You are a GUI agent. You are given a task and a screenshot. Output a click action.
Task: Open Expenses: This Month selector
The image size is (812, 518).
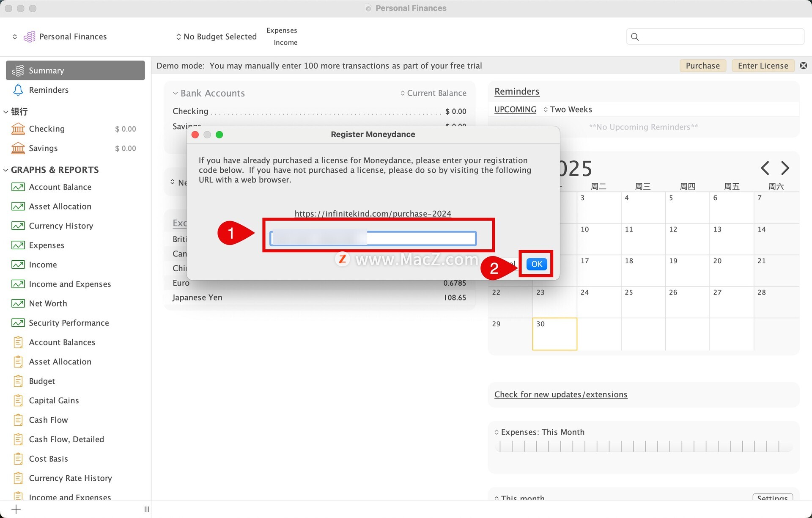pyautogui.click(x=539, y=432)
